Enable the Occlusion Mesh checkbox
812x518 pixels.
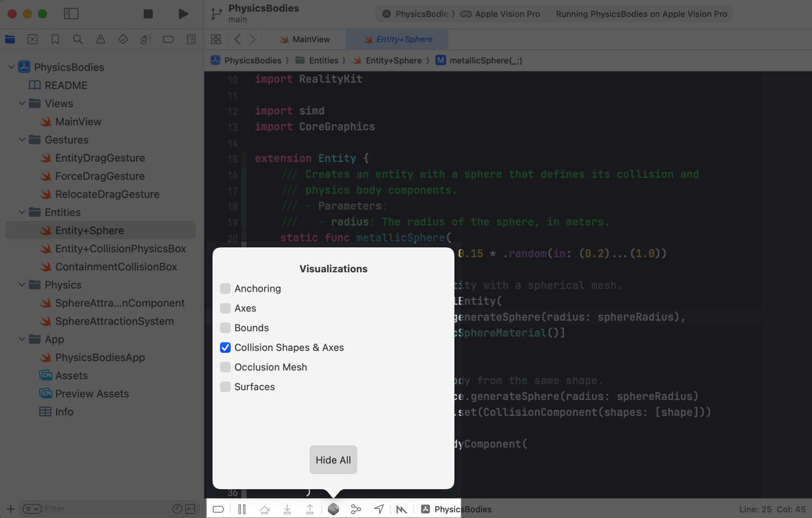[225, 367]
